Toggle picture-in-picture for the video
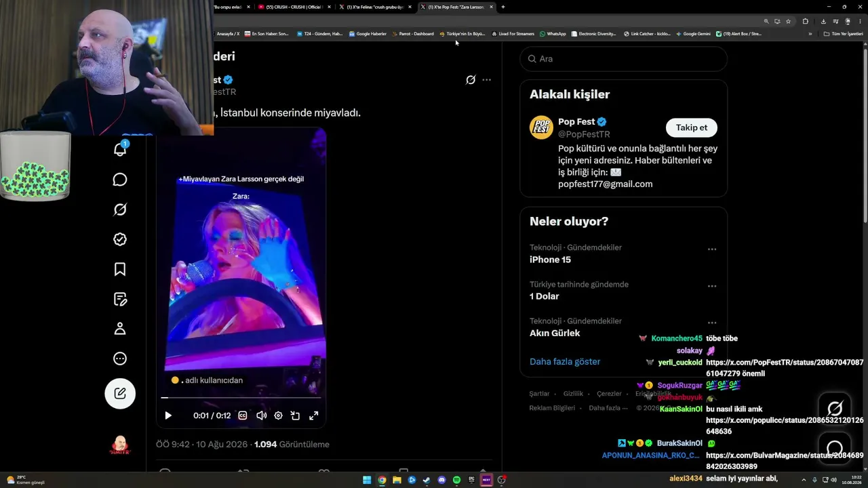The image size is (868, 488). [x=296, y=415]
